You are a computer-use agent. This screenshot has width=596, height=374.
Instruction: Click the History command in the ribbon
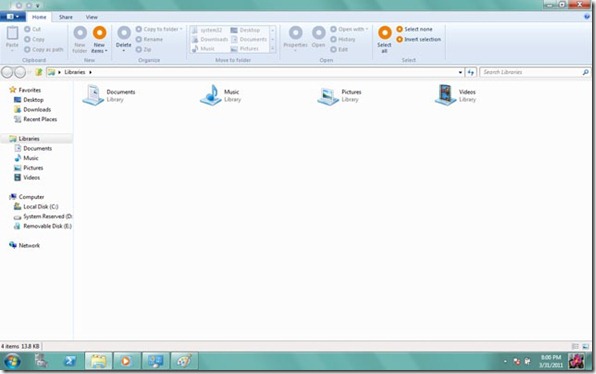tap(343, 39)
